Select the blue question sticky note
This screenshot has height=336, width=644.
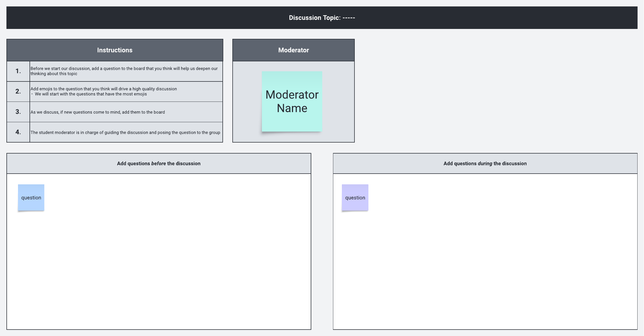31,197
